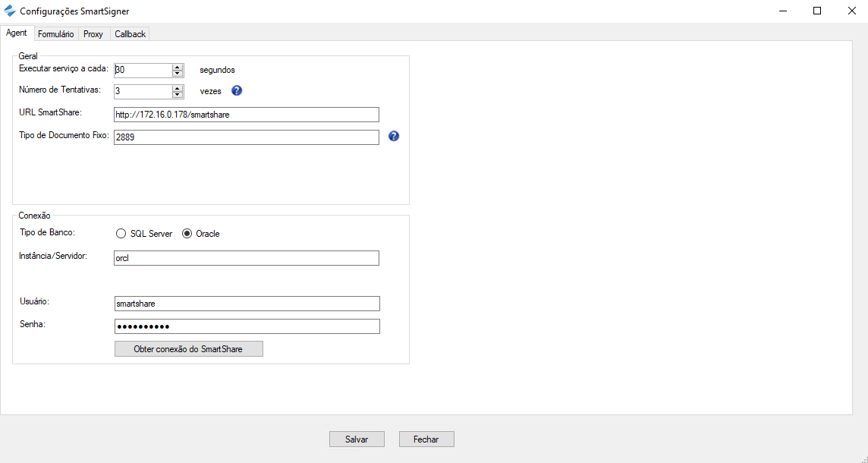Switch to the Formulário tab
Image resolution: width=868 pixels, height=463 pixels.
pos(55,34)
